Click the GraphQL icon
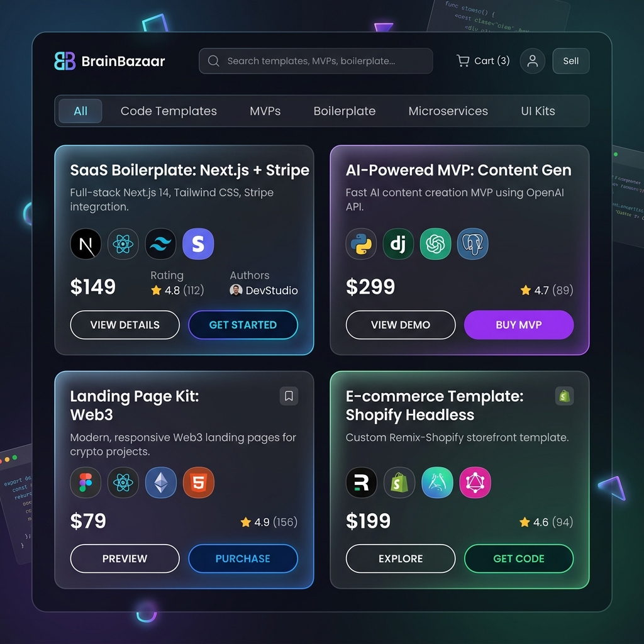Viewport: 644px width, 644px height. [x=475, y=482]
